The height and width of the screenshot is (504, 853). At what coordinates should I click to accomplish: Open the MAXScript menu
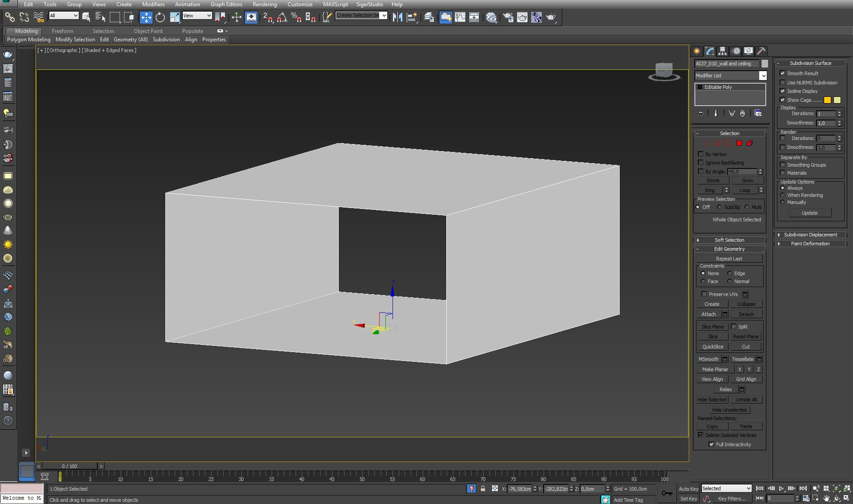pos(336,4)
